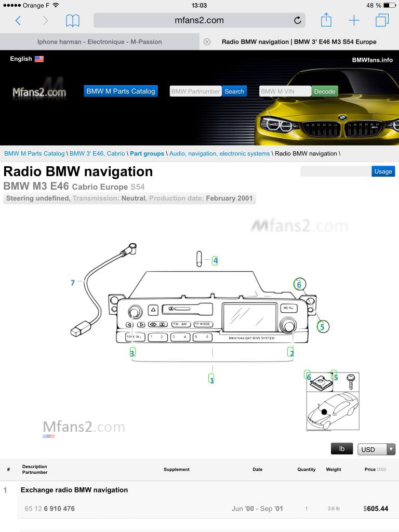
Task: Focus the BMW M VIN field
Action: (x=285, y=91)
